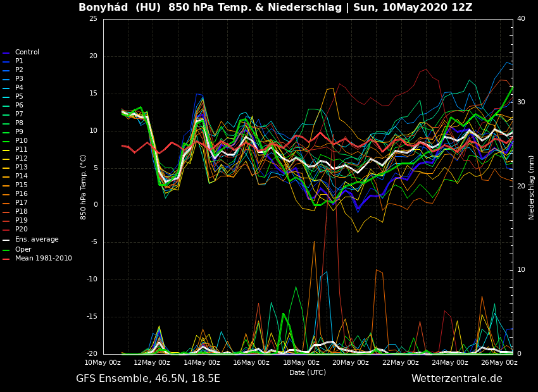The image size is (538, 392).
Task: Select the P13 legend label
Action: click(21, 168)
